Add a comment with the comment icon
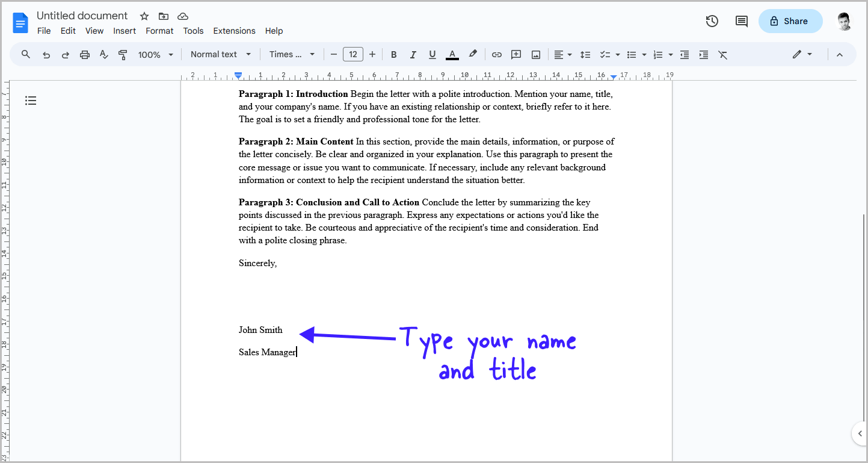Image resolution: width=868 pixels, height=463 pixels. 516,54
